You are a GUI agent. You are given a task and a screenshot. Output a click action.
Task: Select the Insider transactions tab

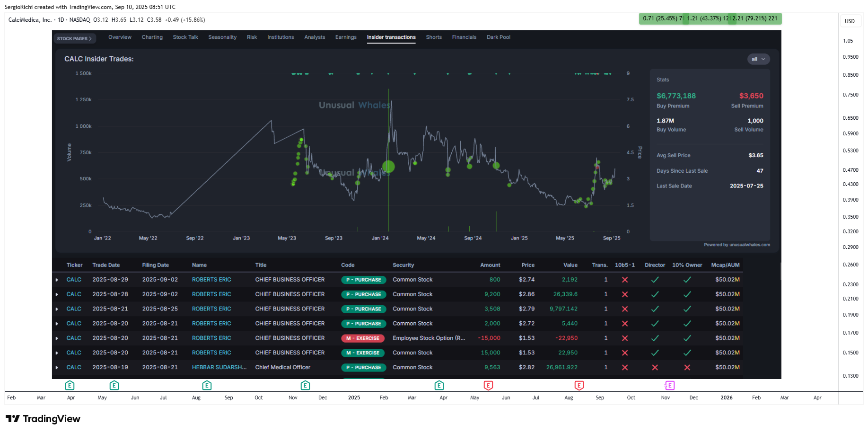391,37
